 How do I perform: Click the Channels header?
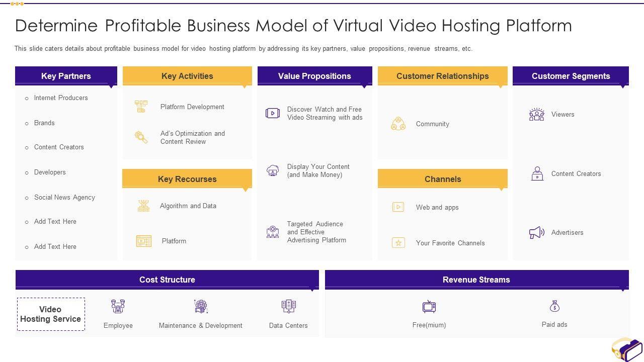pyautogui.click(x=443, y=179)
